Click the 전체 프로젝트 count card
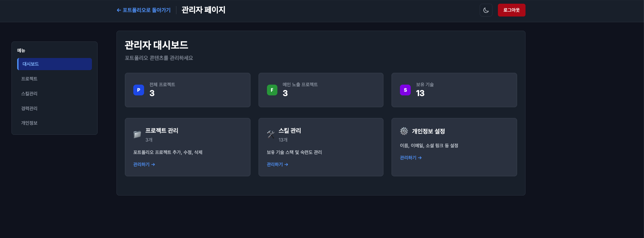This screenshot has height=238, width=644. (188, 90)
